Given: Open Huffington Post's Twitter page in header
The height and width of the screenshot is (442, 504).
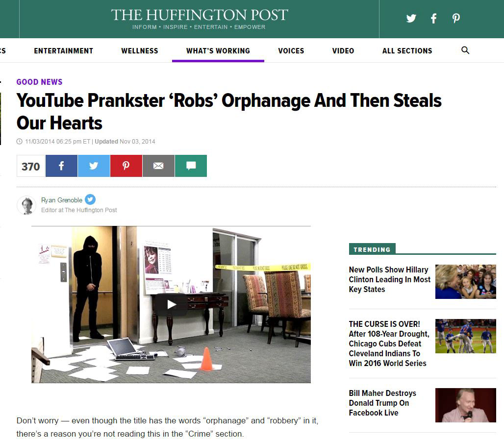Looking at the screenshot, I should coord(411,18).
